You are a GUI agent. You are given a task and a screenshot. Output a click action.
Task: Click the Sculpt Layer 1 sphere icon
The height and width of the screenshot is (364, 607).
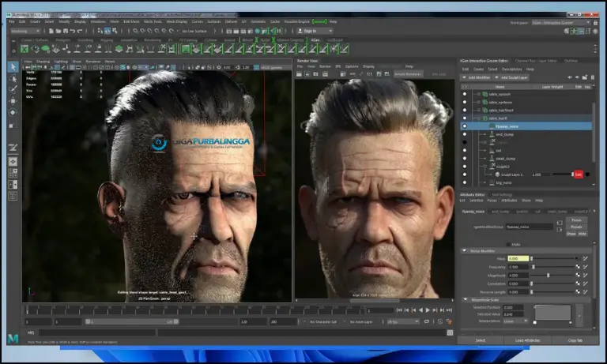coord(497,174)
